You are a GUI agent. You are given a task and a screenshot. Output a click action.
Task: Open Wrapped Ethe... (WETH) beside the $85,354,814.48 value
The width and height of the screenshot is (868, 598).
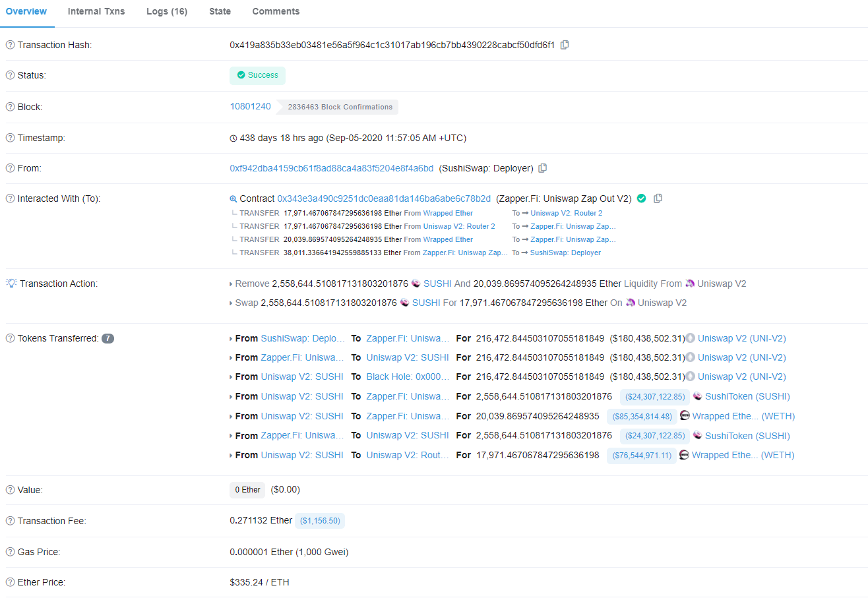(744, 416)
